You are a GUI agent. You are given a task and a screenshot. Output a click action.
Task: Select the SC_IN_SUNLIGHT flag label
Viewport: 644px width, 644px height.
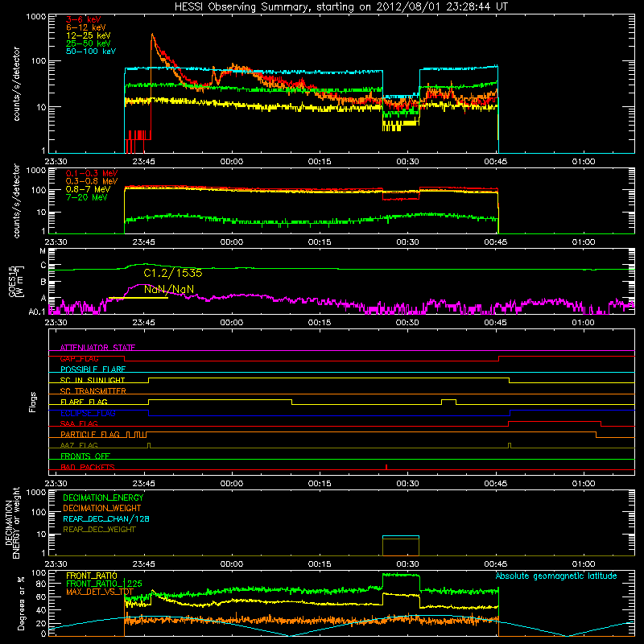coord(93,380)
